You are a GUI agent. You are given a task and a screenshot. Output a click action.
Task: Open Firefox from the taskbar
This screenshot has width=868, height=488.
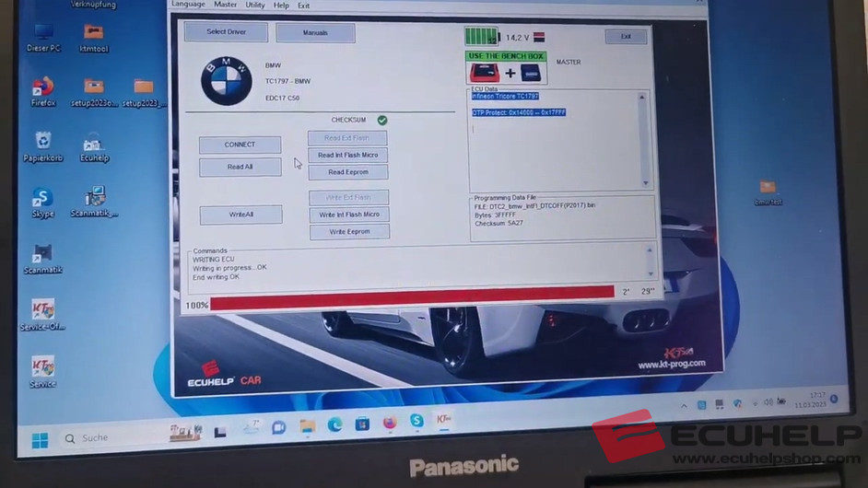point(390,422)
